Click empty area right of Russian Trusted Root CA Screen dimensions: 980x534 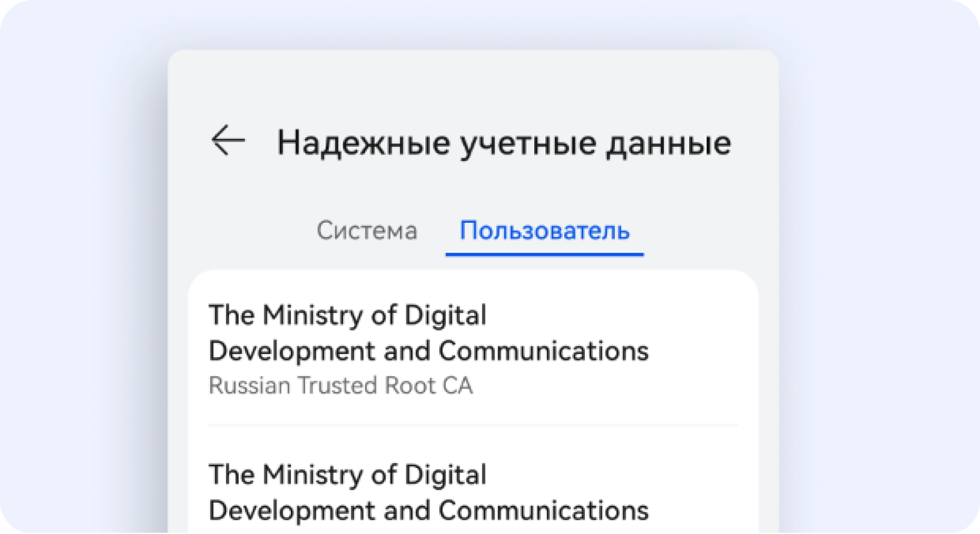point(607,385)
